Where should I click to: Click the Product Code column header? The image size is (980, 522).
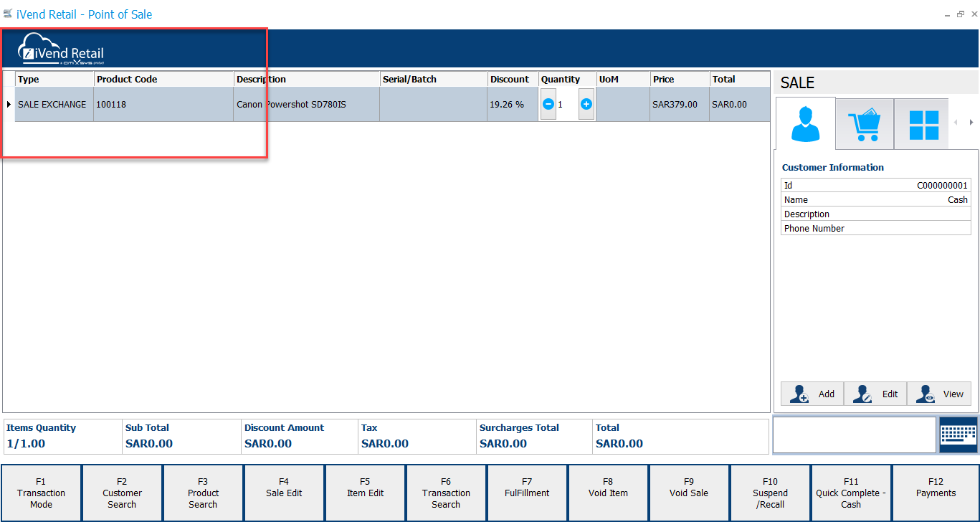point(163,79)
